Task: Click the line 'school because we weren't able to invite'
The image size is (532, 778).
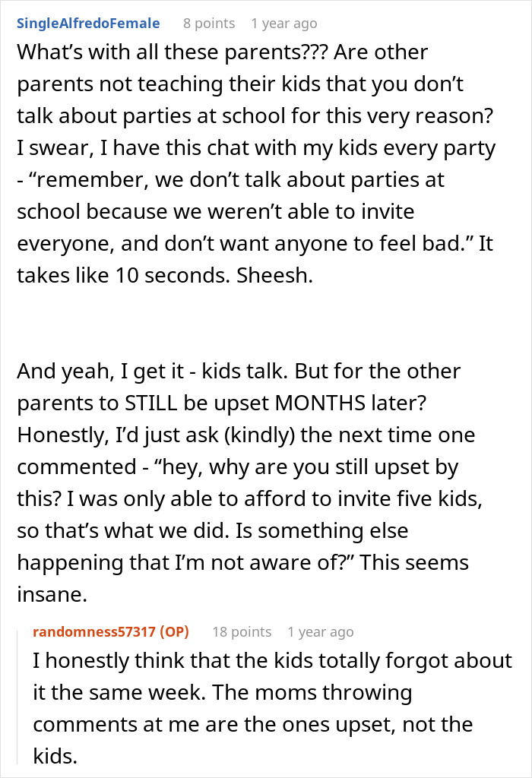Action: click(217, 212)
